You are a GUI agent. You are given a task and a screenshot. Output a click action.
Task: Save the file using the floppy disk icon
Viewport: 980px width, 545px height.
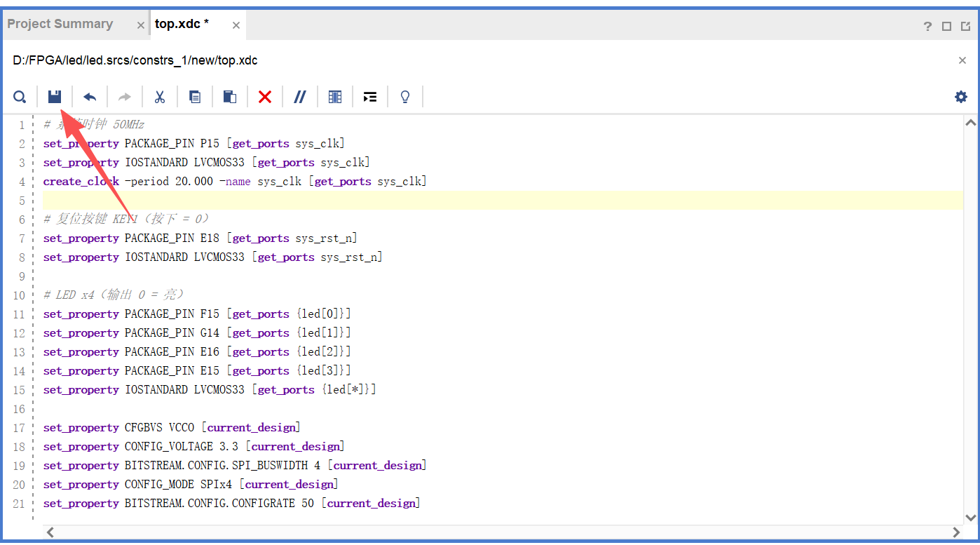coord(55,97)
